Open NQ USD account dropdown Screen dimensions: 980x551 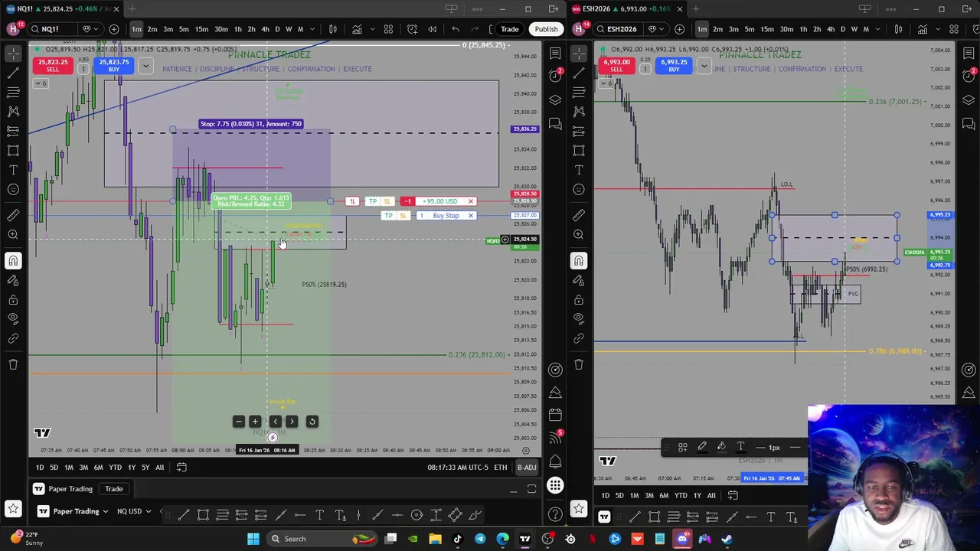pos(134,511)
